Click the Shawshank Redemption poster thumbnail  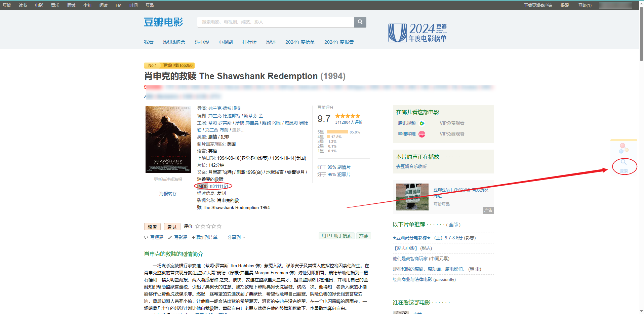click(168, 140)
